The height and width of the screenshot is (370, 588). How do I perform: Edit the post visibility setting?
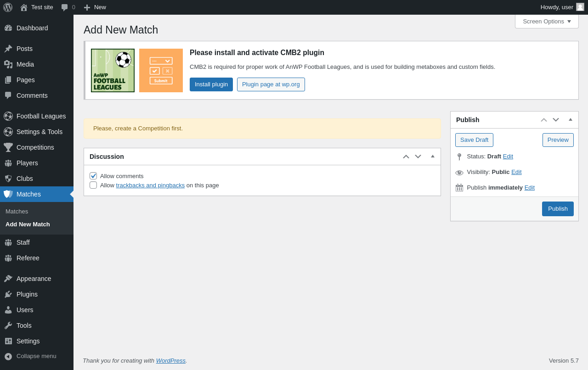[x=516, y=172]
